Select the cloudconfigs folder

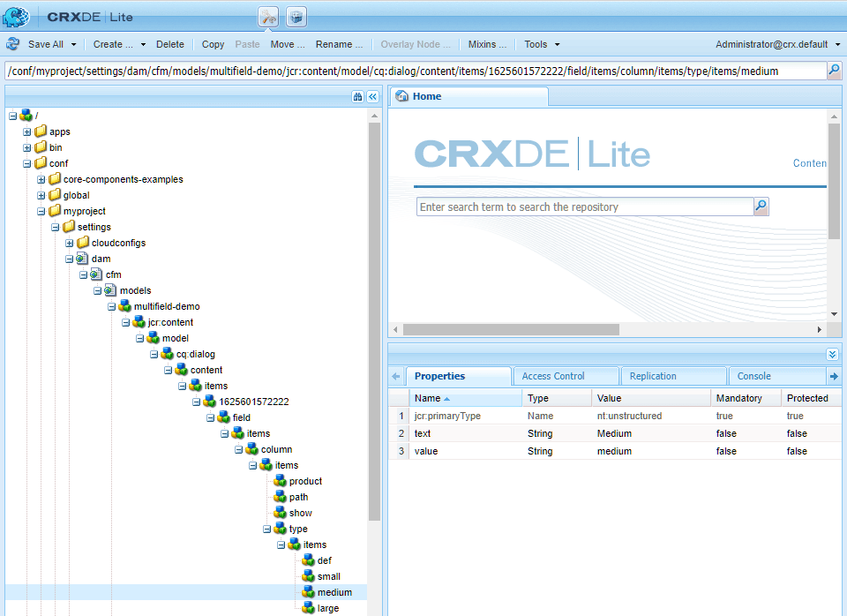pyautogui.click(x=118, y=244)
